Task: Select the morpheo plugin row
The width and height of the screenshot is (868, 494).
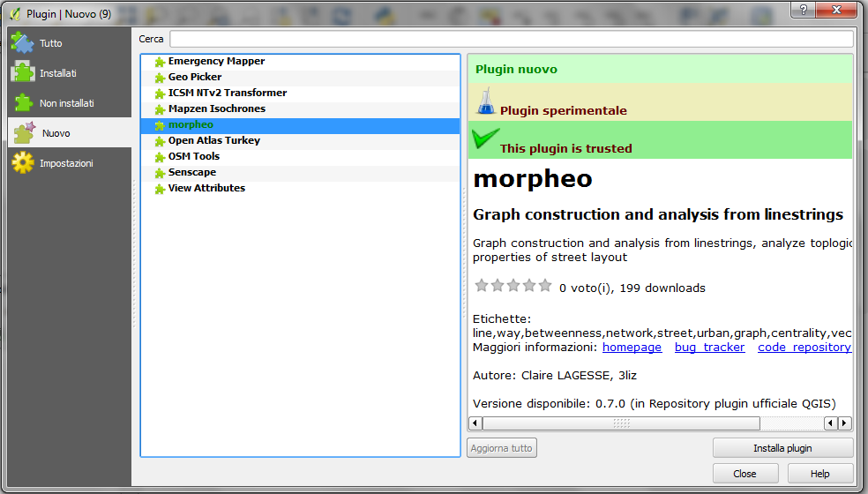Action: [x=300, y=125]
